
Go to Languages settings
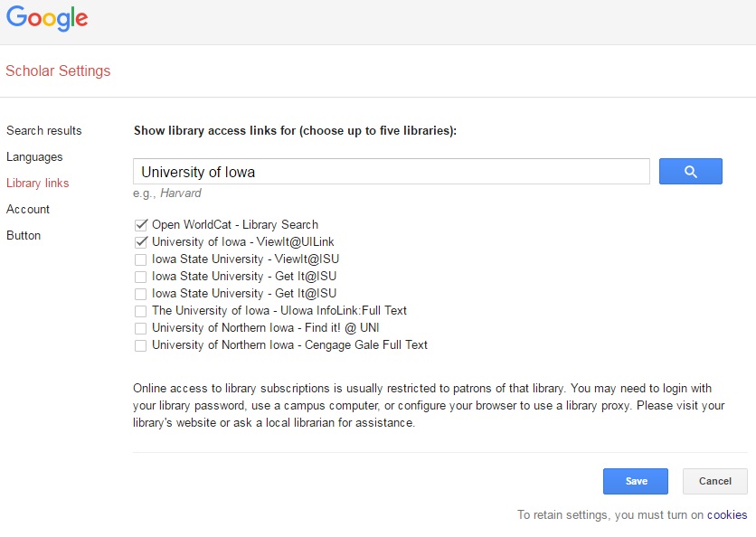[x=34, y=157]
